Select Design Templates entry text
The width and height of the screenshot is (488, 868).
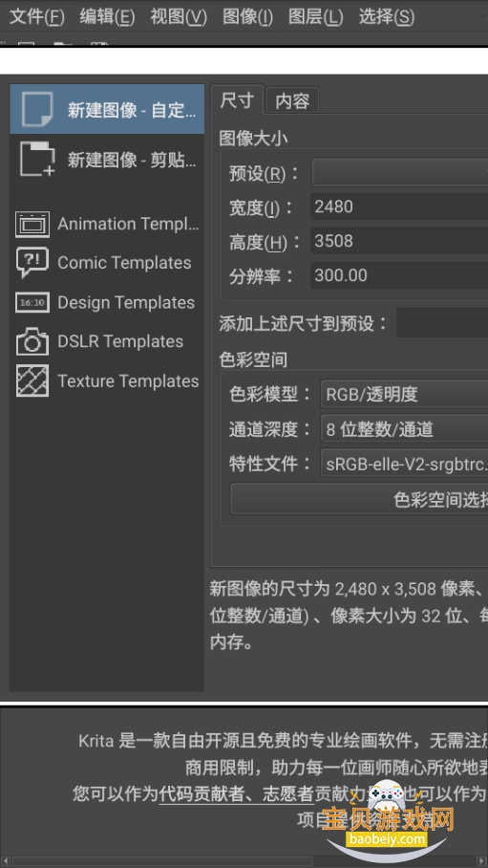[126, 302]
